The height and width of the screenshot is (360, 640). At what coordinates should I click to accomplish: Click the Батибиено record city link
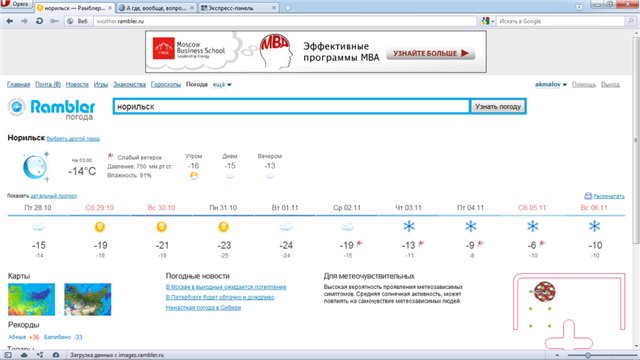(x=58, y=337)
